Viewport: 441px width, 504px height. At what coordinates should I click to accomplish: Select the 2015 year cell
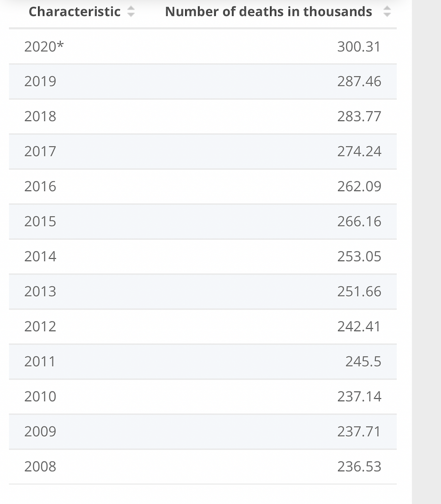point(40,222)
